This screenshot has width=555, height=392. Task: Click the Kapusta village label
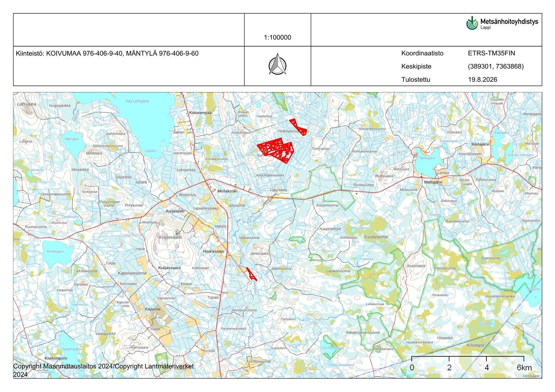click(153, 309)
